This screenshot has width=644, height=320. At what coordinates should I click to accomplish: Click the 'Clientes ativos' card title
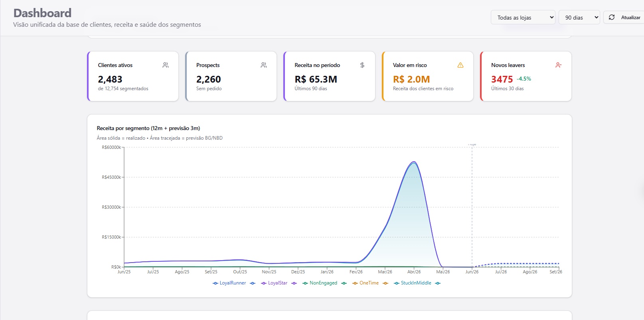coord(115,65)
